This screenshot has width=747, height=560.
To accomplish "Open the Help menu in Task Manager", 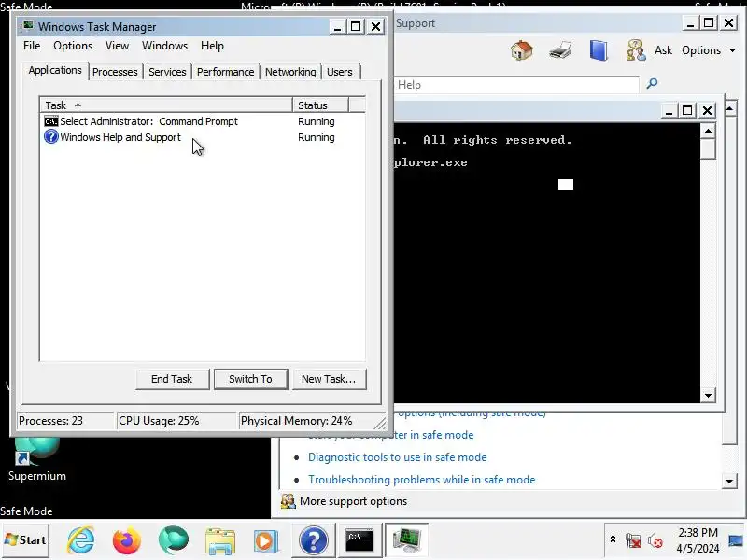I will pos(212,46).
